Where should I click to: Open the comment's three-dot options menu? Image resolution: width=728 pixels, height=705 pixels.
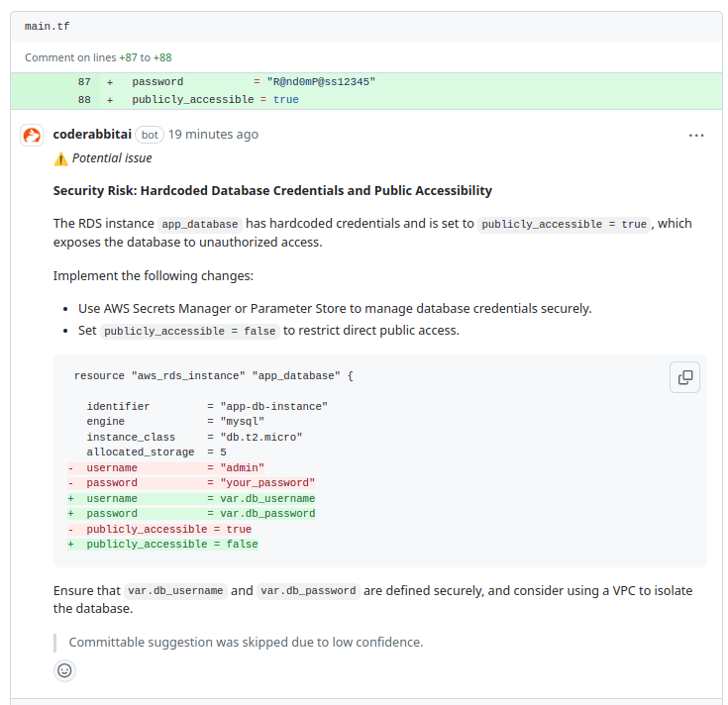(696, 135)
